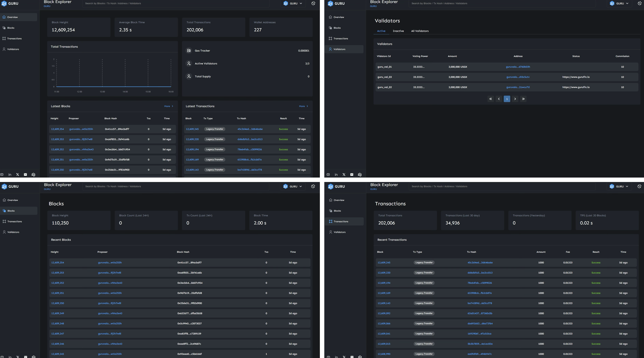Image resolution: width=644 pixels, height=358 pixels.
Task: Click the Active Validators person icon in stats
Action: pyautogui.click(x=189, y=64)
